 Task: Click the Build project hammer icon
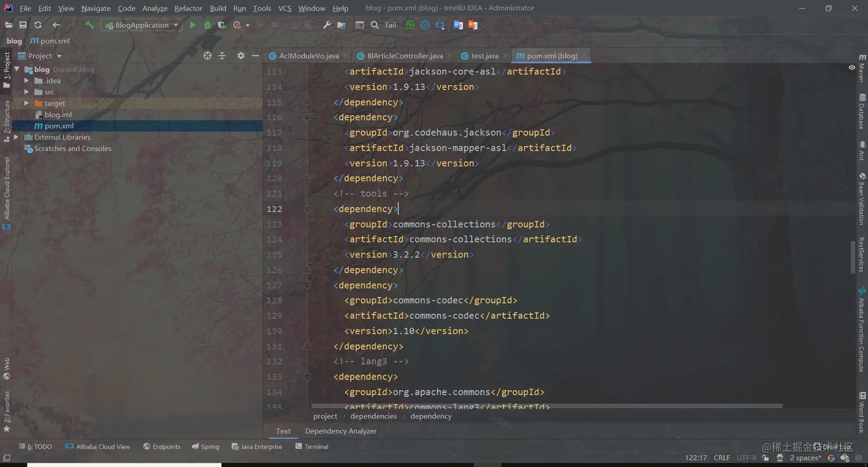tap(89, 25)
